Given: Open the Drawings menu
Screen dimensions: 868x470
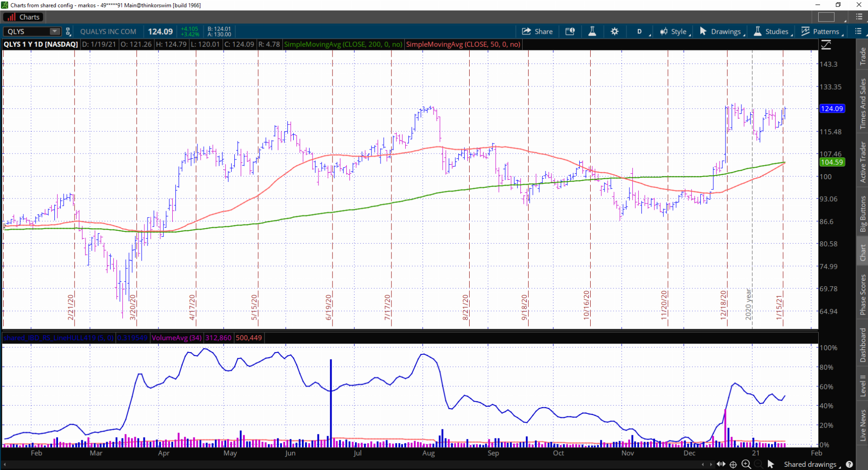Looking at the screenshot, I should (x=722, y=32).
